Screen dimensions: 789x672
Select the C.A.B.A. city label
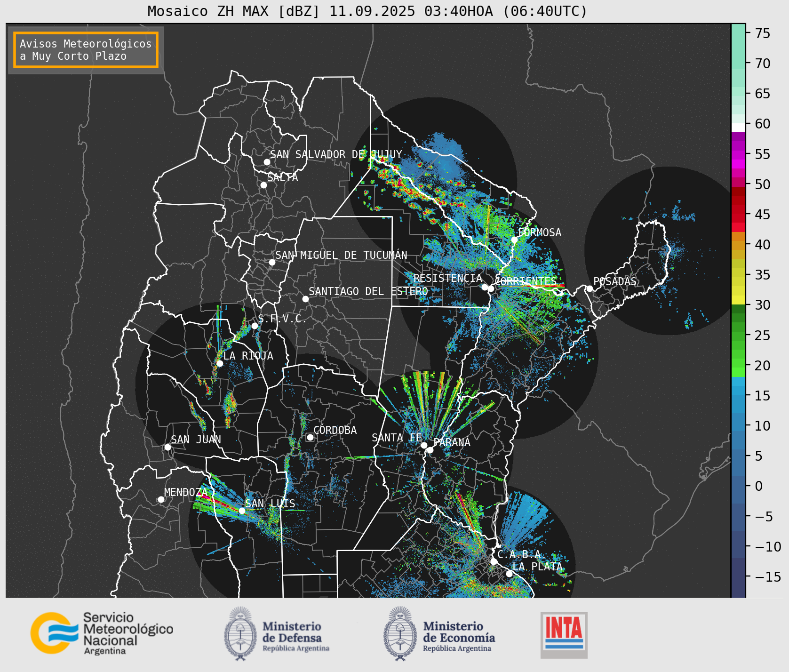522,554
